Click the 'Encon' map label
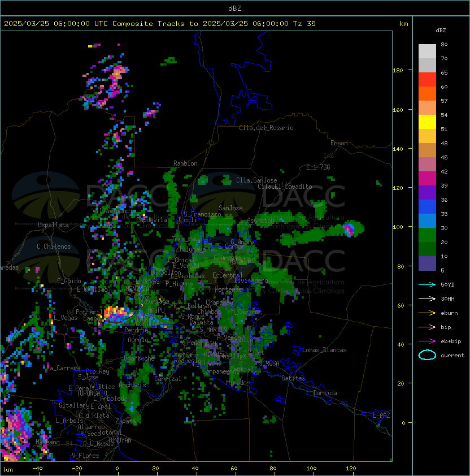The height and width of the screenshot is (476, 470). (x=339, y=143)
